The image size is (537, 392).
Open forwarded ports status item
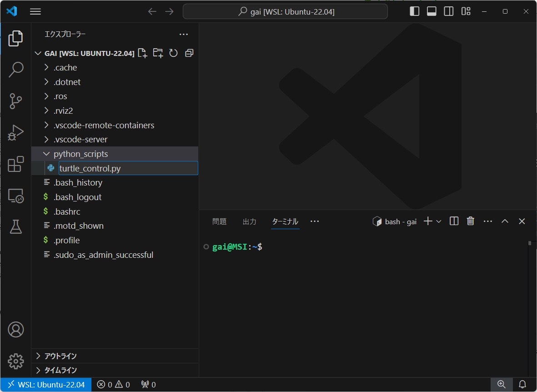pyautogui.click(x=148, y=384)
